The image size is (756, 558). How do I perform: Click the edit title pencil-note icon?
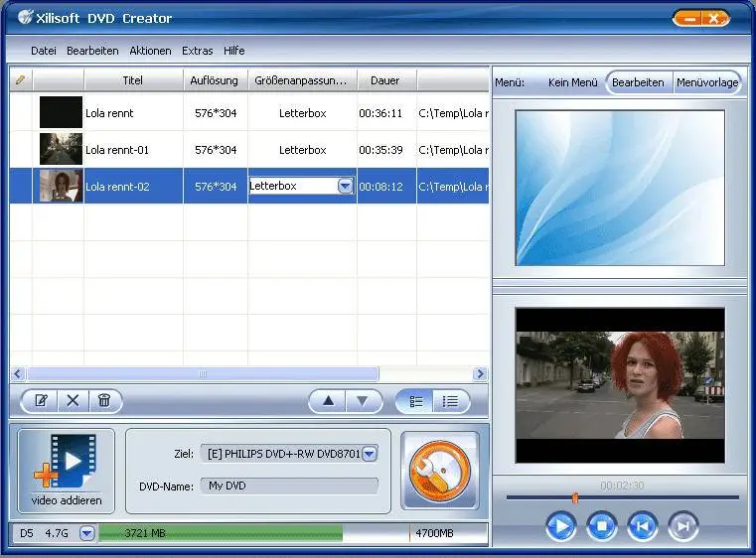(x=42, y=400)
